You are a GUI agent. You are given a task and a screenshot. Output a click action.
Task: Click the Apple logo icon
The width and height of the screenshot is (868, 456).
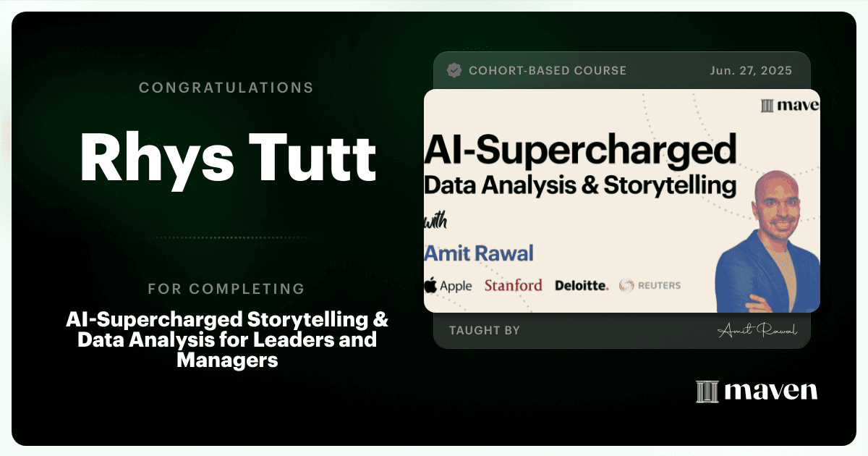pyautogui.click(x=431, y=285)
